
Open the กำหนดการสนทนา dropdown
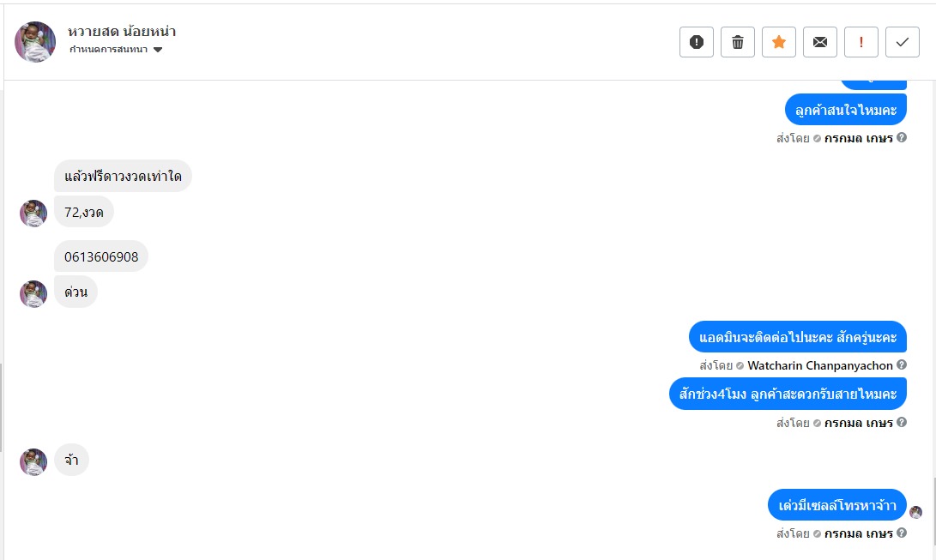(116, 50)
